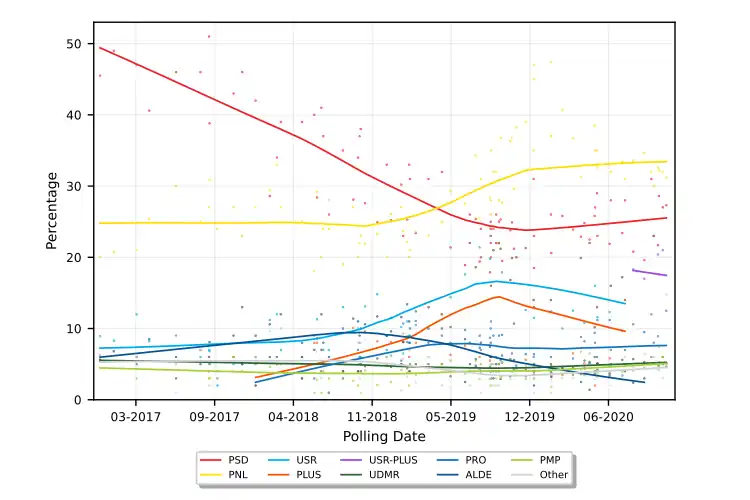Select the Other legend label
This screenshot has width=750, height=500.
pos(553,475)
